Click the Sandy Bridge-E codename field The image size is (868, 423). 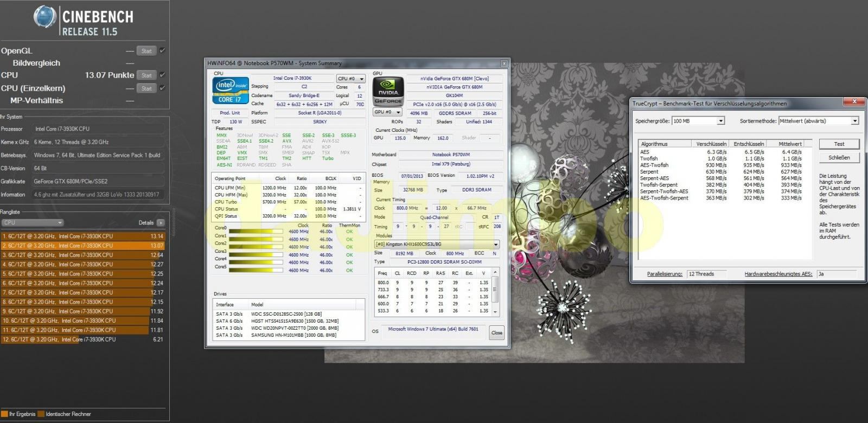click(304, 95)
